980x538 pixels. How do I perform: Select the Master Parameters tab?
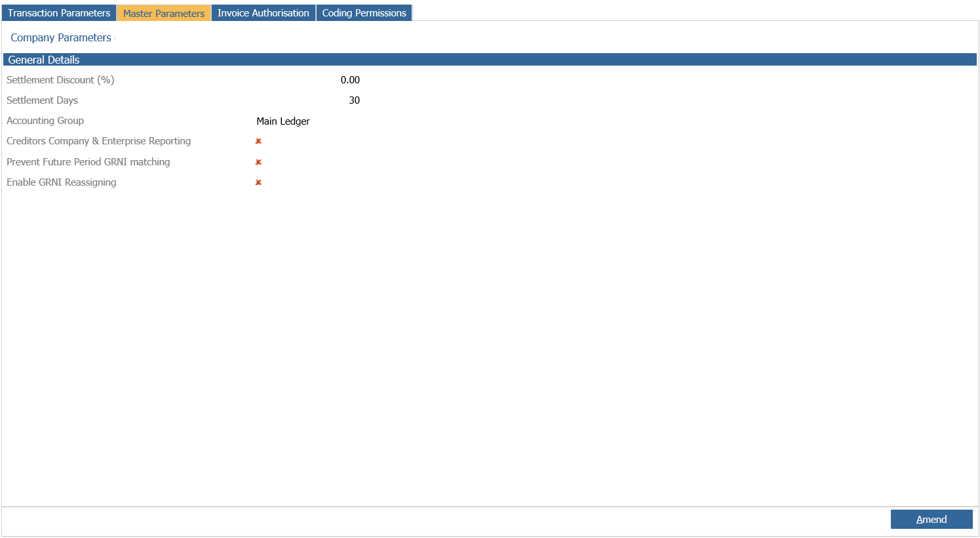pos(164,13)
